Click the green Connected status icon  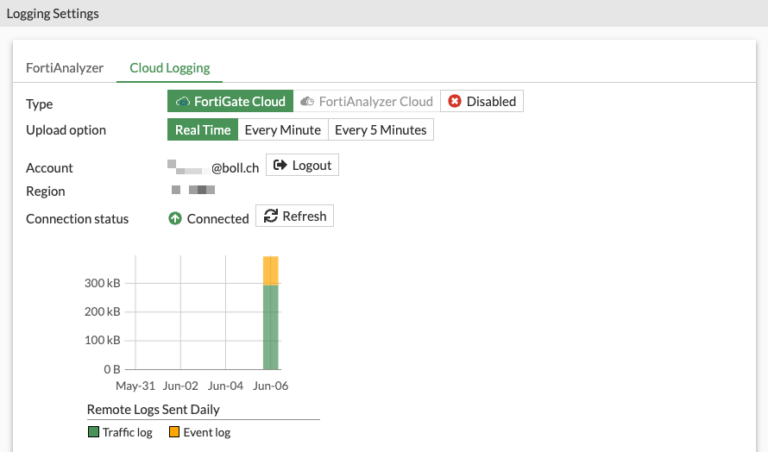pyautogui.click(x=175, y=218)
